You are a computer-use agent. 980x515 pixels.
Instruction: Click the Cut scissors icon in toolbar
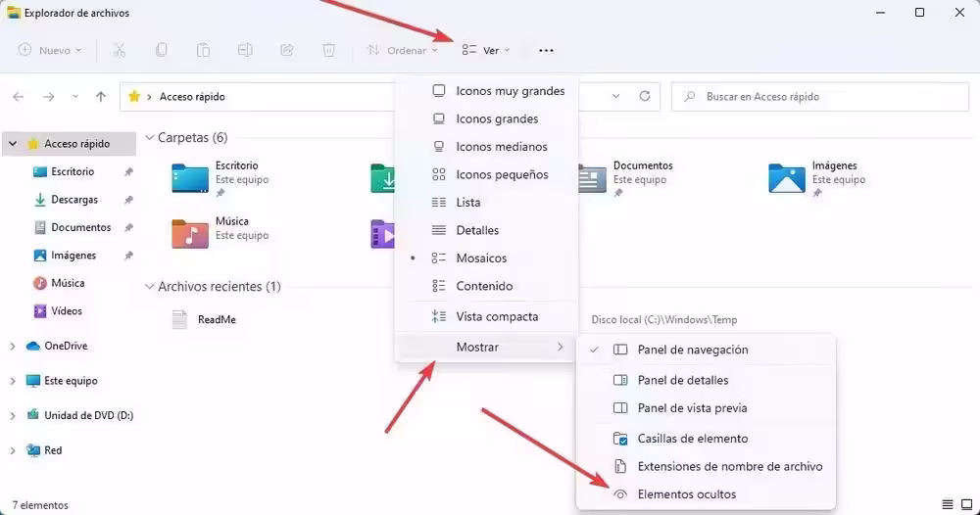coord(120,50)
